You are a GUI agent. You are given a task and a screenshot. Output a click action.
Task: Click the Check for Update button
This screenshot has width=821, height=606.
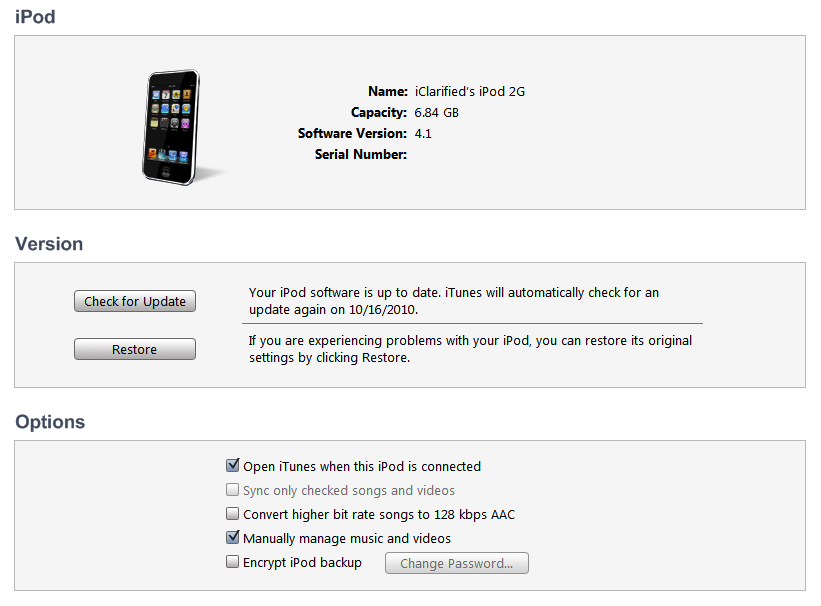[x=135, y=301]
